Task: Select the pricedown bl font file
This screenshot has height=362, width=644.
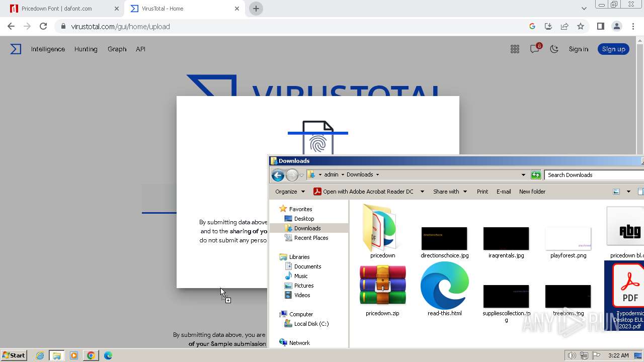Action: [626, 232]
